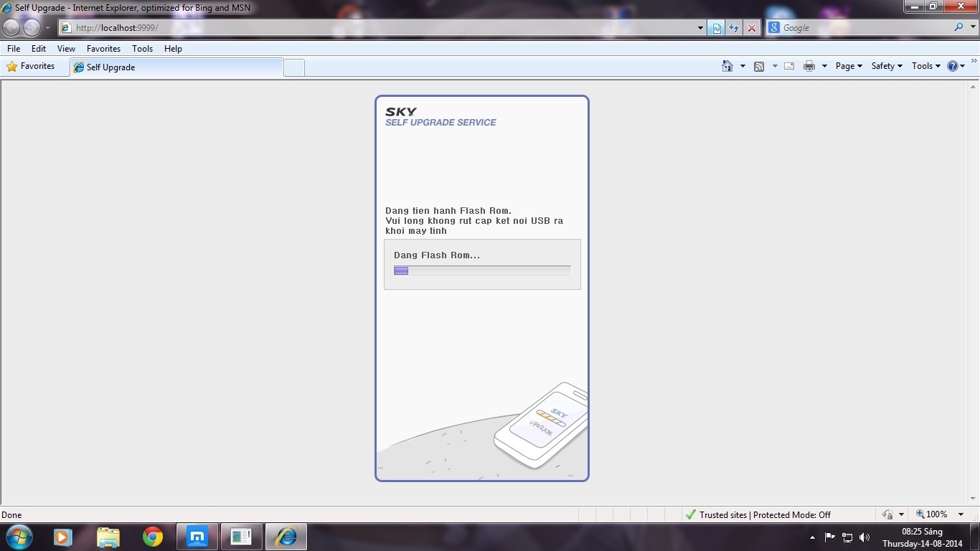Viewport: 980px width, 551px height.
Task: Open the Tools menu in menu bar
Action: click(142, 49)
